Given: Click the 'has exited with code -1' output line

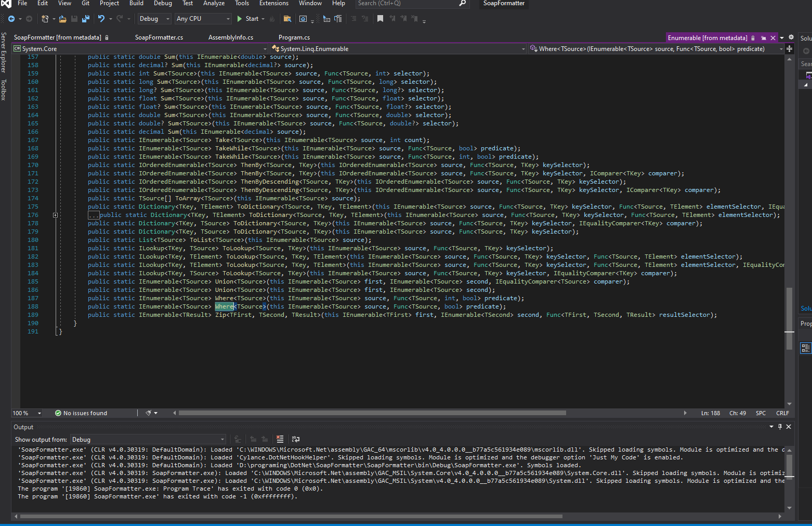Looking at the screenshot, I should [158, 496].
